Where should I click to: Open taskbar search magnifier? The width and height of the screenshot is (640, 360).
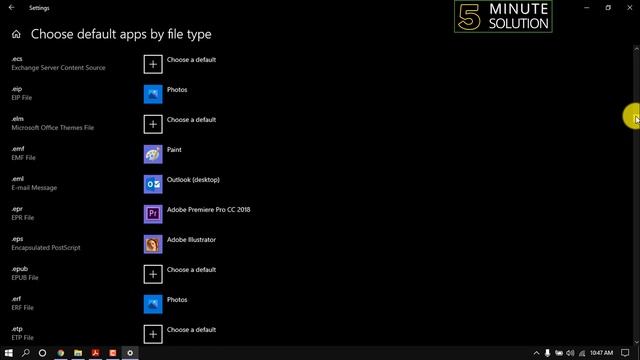coord(25,353)
